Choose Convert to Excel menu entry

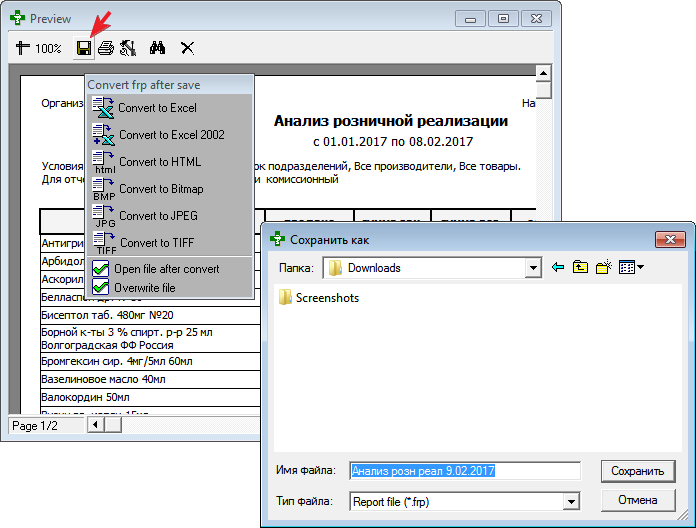pos(156,108)
